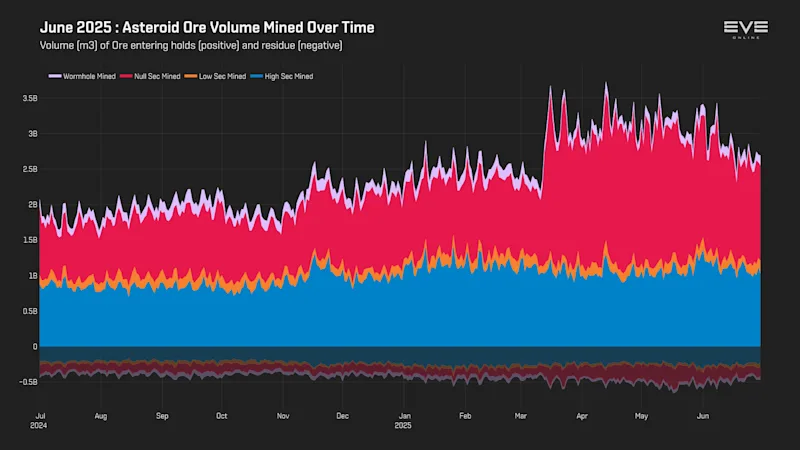
Task: Click the '3.5B' y-axis label
Action: (30, 98)
